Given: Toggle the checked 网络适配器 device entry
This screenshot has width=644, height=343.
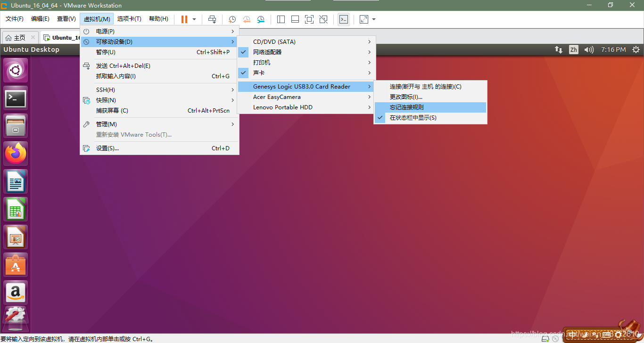Looking at the screenshot, I should point(306,52).
